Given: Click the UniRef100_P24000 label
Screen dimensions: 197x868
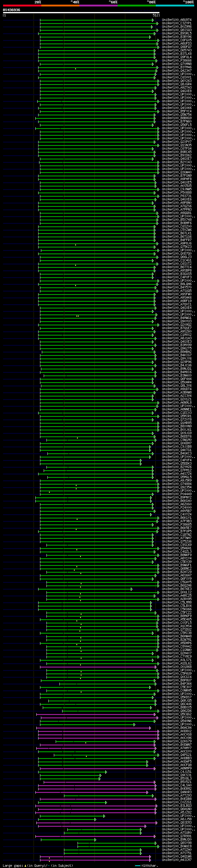Looking at the screenshot, I should [177, 507].
